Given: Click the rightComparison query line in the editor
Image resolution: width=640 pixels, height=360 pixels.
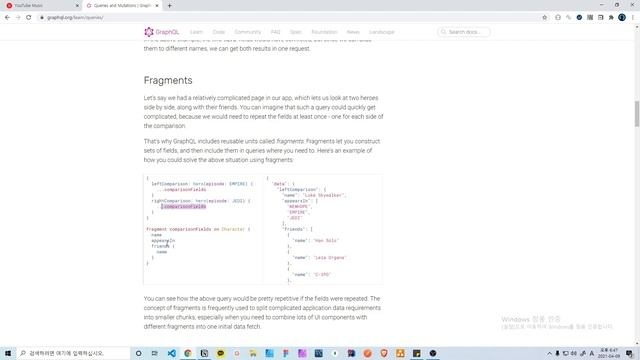Looking at the screenshot, I should pyautogui.click(x=201, y=201).
